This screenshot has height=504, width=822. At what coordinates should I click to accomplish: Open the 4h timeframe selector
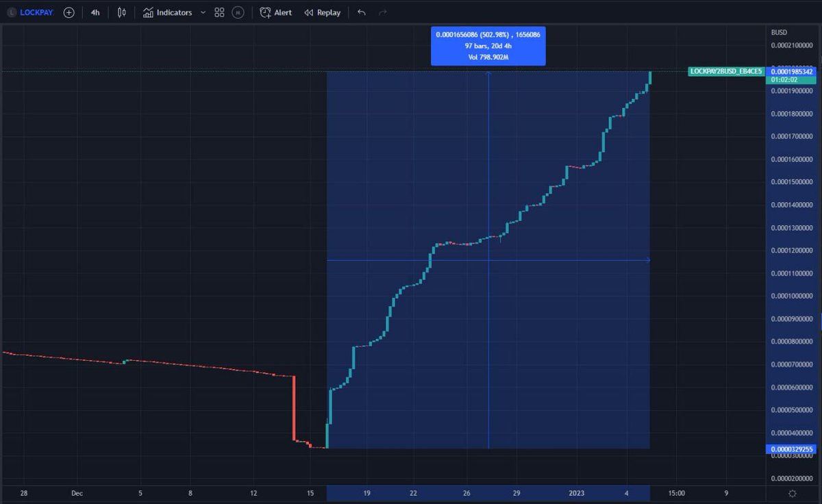pyautogui.click(x=95, y=12)
